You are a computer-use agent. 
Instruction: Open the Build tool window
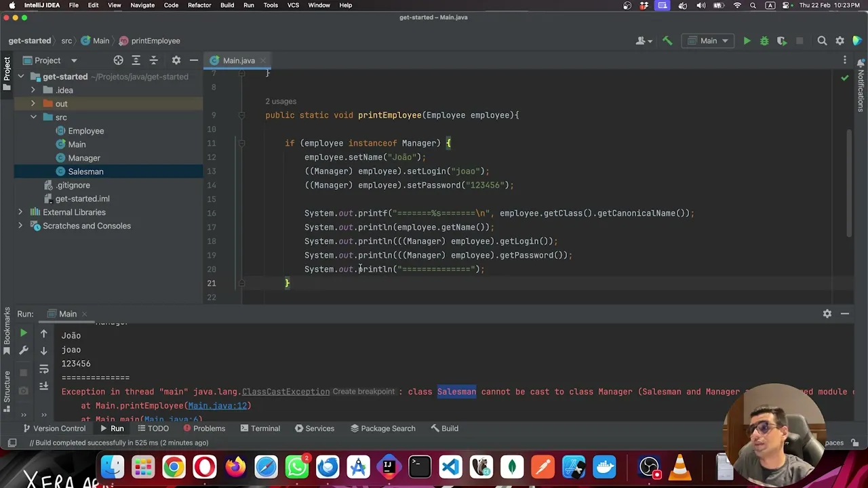444,428
